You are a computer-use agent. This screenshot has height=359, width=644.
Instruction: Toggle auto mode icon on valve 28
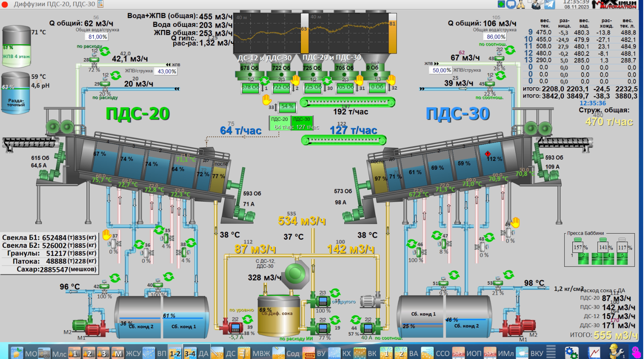click(x=105, y=51)
